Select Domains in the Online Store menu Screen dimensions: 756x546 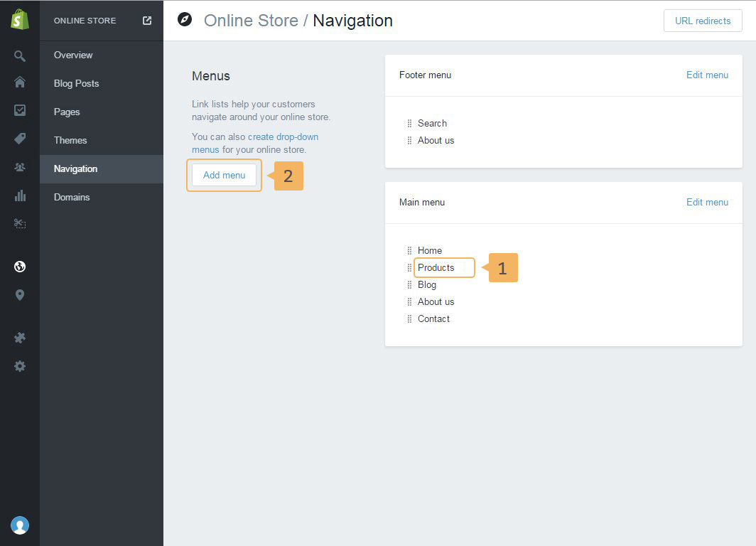pos(72,197)
